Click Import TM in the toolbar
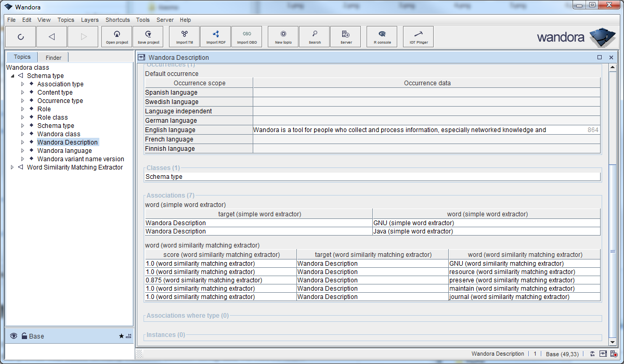Screen dimensions: 624x364 click(185, 37)
